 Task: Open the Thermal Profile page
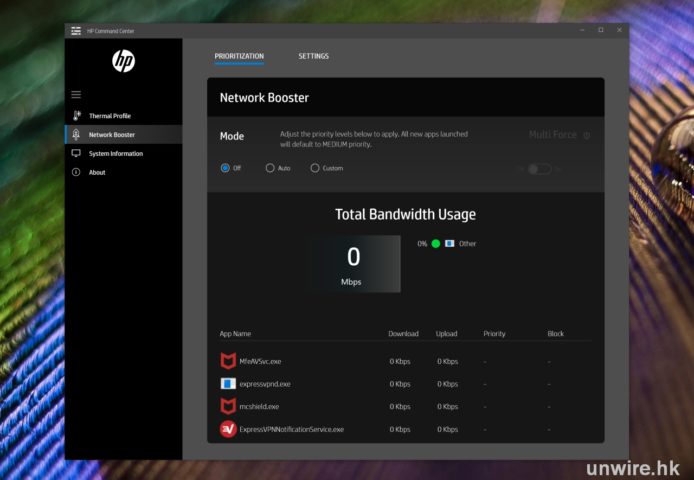tap(109, 116)
